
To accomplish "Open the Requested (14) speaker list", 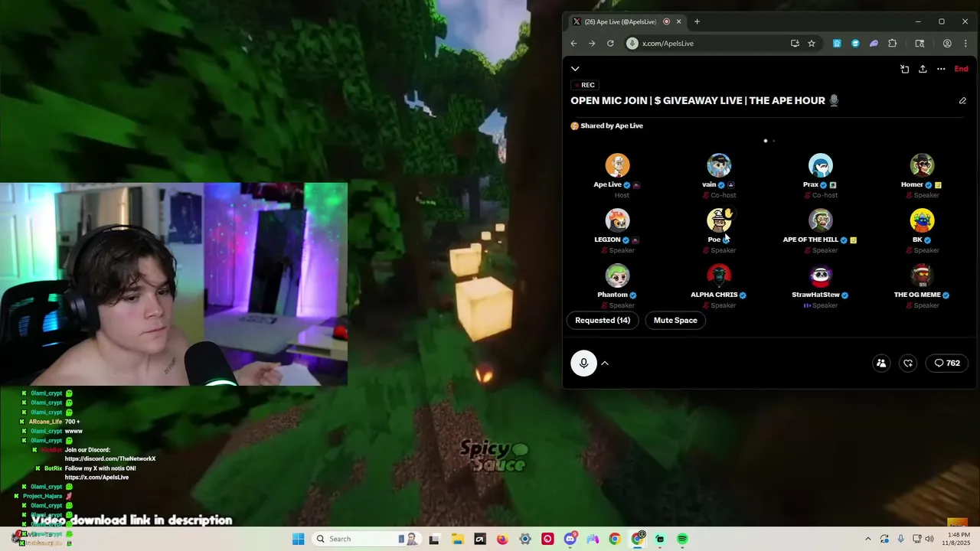I will pyautogui.click(x=603, y=321).
